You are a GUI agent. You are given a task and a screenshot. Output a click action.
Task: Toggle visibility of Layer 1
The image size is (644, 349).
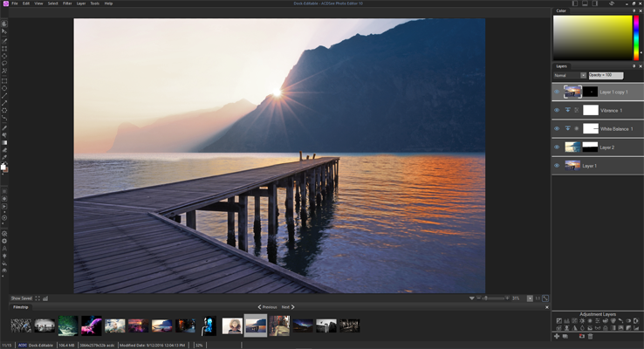[x=557, y=166]
